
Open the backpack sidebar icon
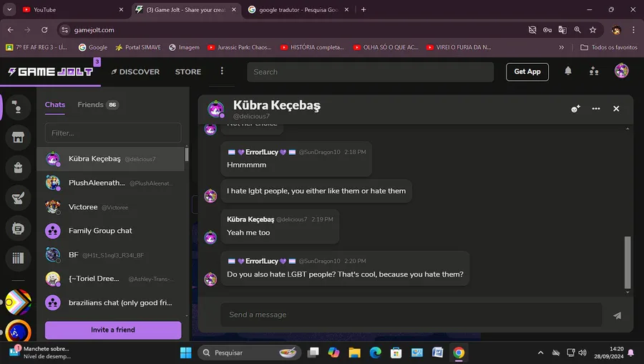point(18,168)
